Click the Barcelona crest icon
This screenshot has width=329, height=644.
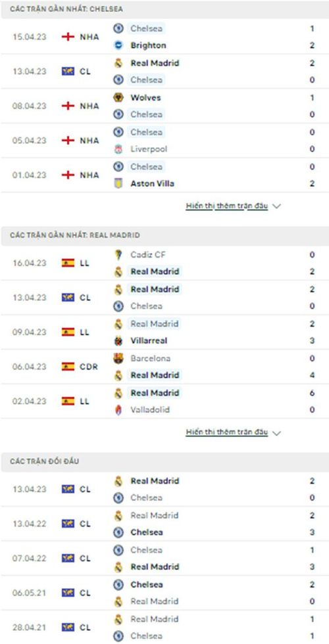(118, 359)
